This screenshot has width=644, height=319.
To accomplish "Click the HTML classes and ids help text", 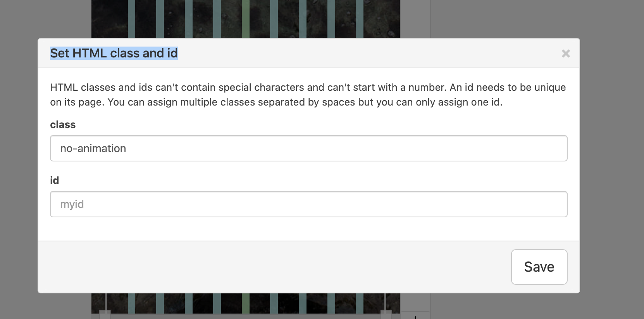I will click(308, 95).
